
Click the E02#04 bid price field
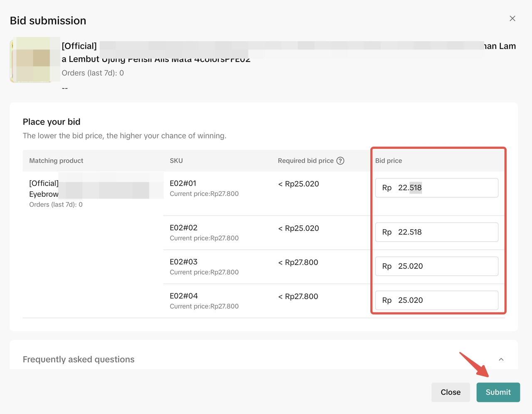pyautogui.click(x=436, y=300)
